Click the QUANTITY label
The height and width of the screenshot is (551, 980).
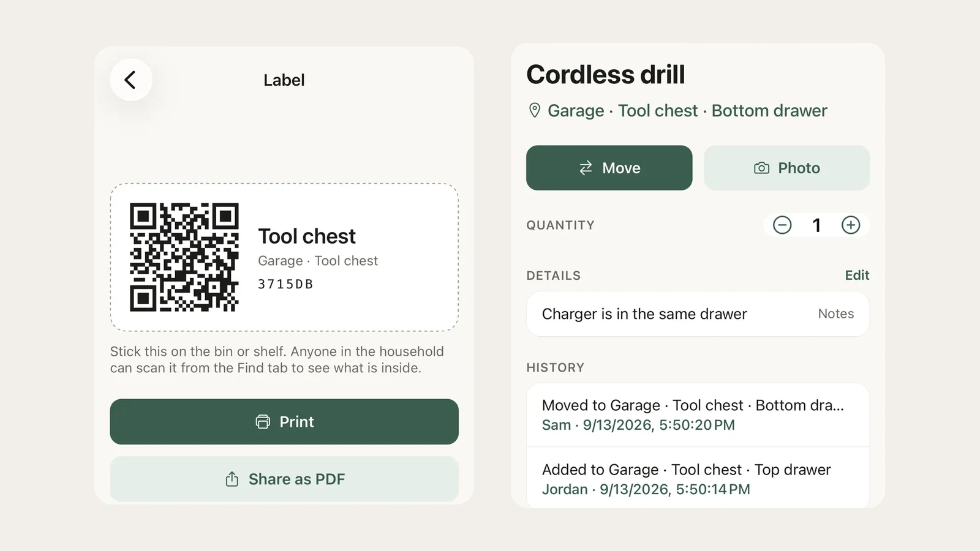560,225
